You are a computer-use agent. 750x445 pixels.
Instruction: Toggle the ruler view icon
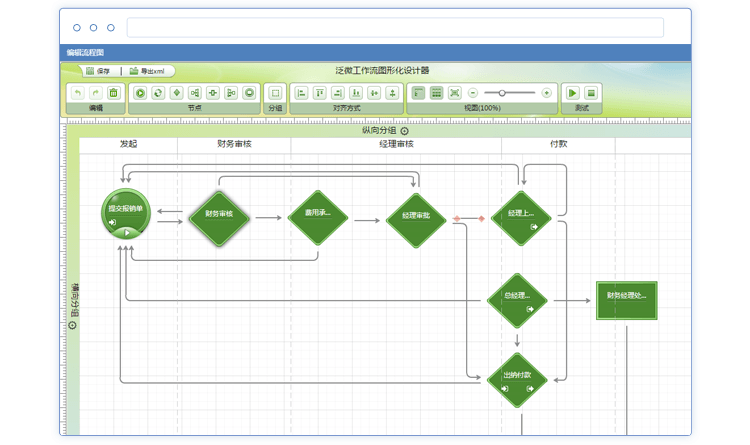[x=419, y=93]
